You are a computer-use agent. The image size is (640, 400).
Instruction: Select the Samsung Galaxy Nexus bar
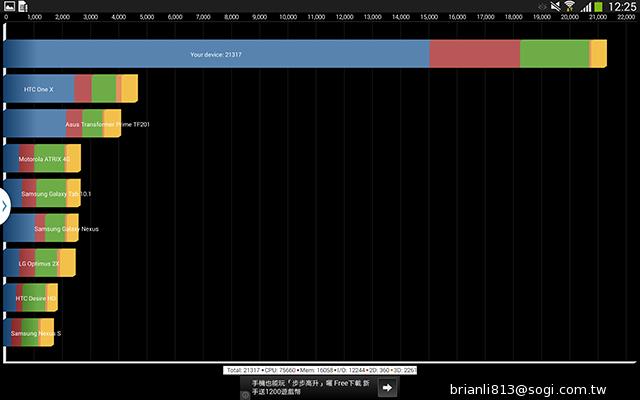pos(42,229)
